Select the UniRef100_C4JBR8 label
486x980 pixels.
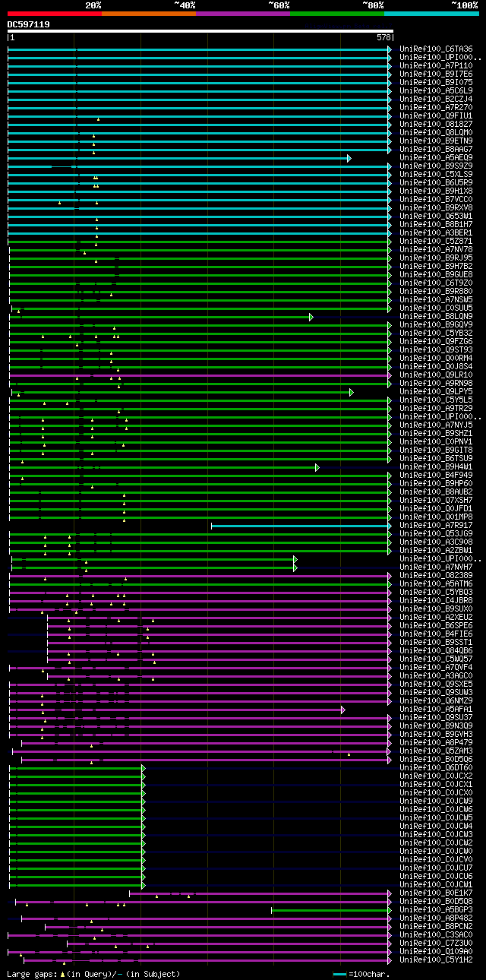436,601
